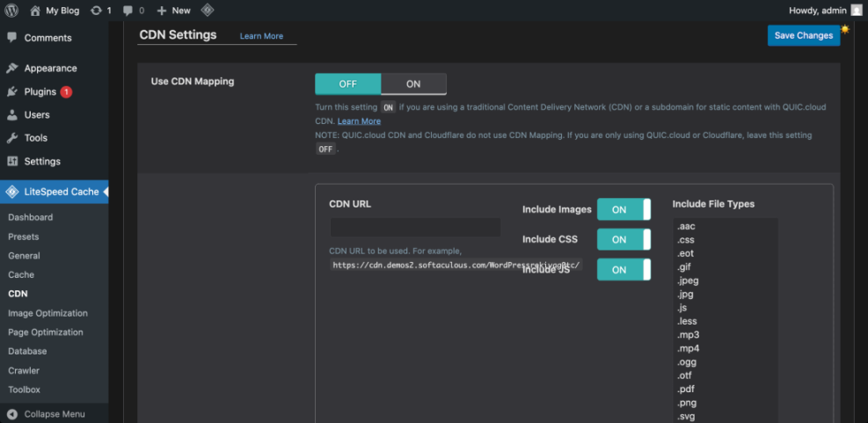Click the CDN URL input field

[x=415, y=228]
